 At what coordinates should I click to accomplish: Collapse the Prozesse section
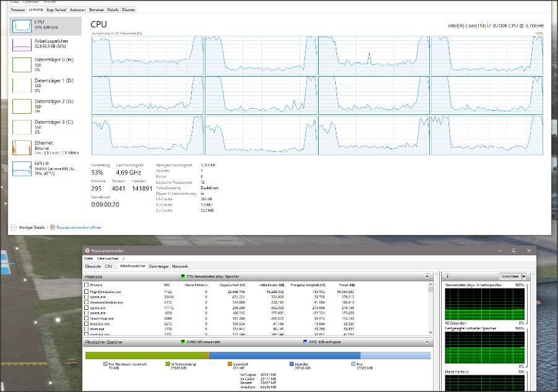click(x=426, y=276)
